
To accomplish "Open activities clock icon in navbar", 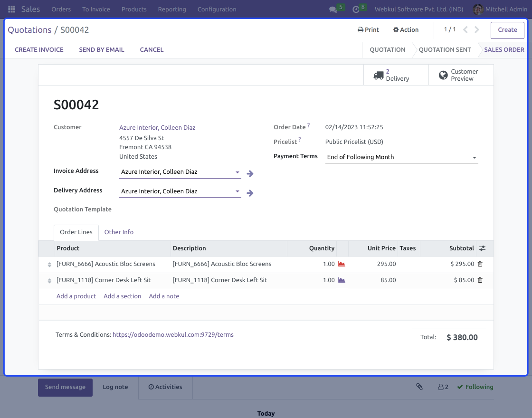I will tap(356, 9).
